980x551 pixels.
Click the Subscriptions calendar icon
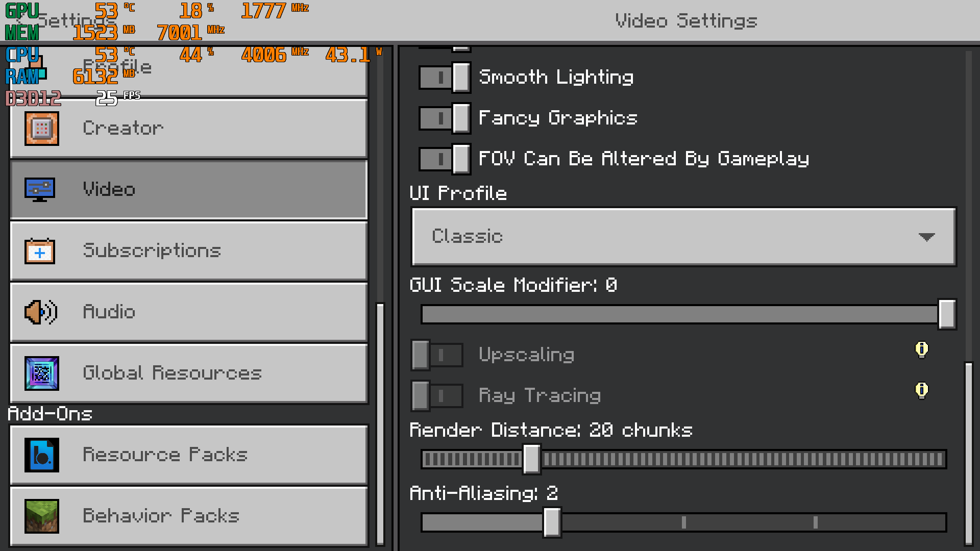[40, 251]
